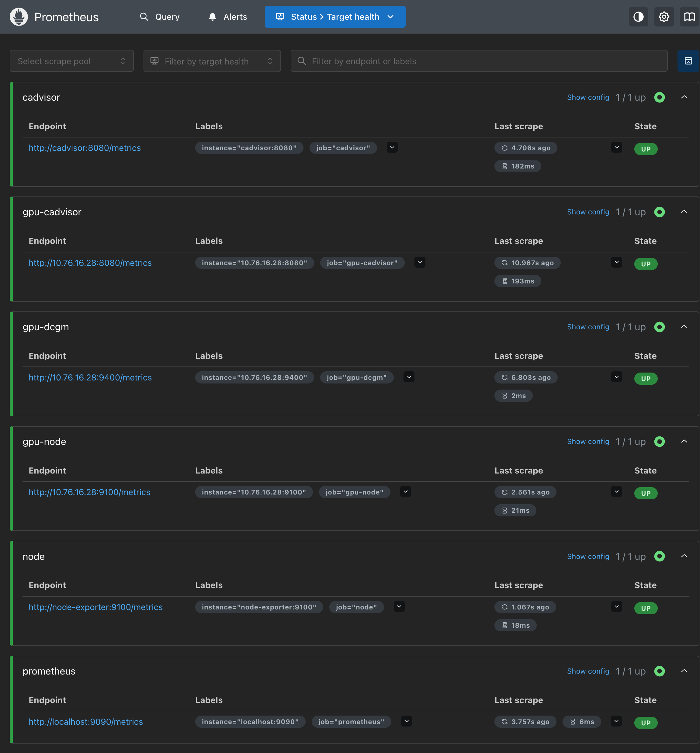Open the http://node-exporter:9100/metrics endpoint
700x753 pixels.
(96, 607)
